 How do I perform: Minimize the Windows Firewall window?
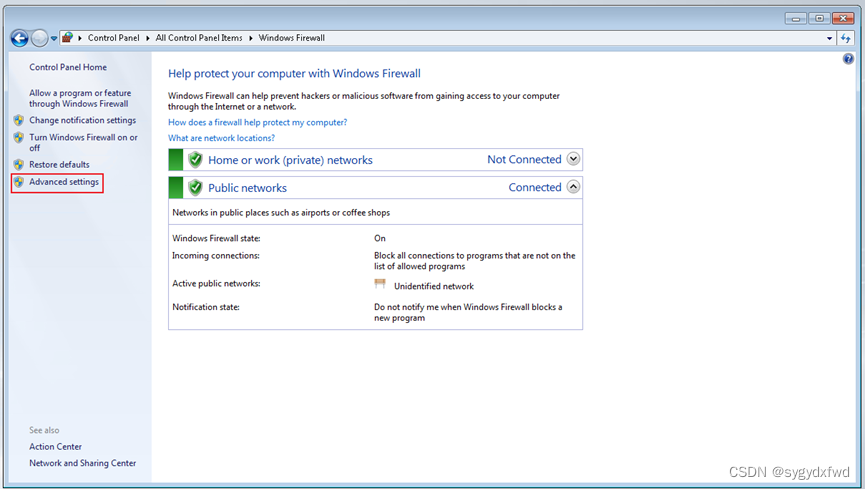click(795, 19)
